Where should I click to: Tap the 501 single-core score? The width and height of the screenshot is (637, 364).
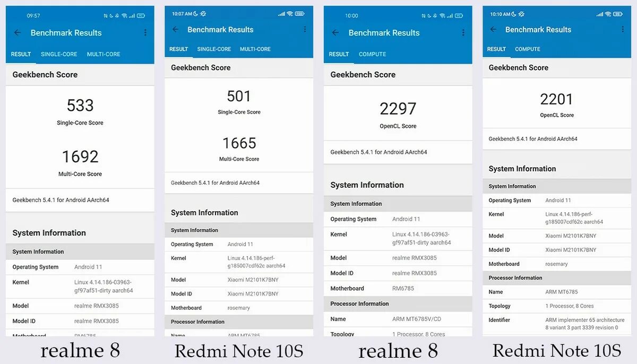239,96
